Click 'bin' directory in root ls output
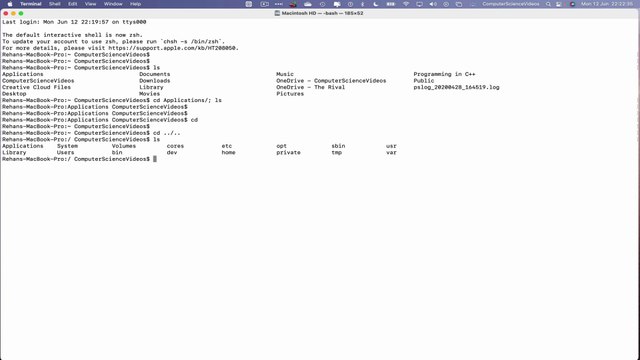 [117, 153]
